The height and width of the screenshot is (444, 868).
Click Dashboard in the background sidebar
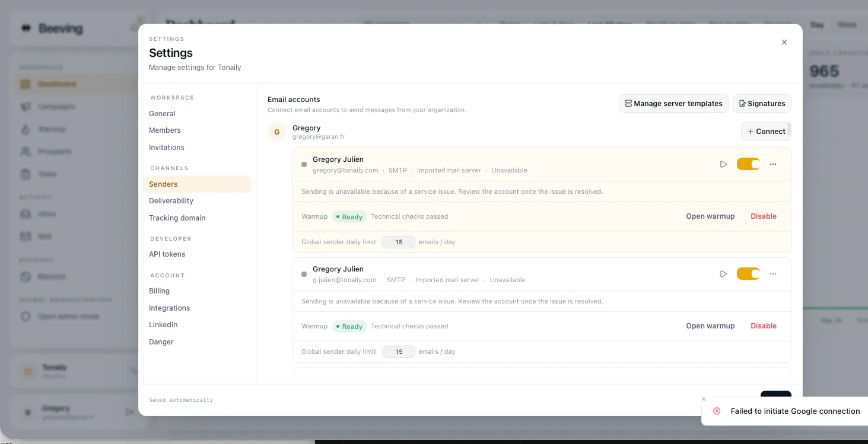point(77,84)
